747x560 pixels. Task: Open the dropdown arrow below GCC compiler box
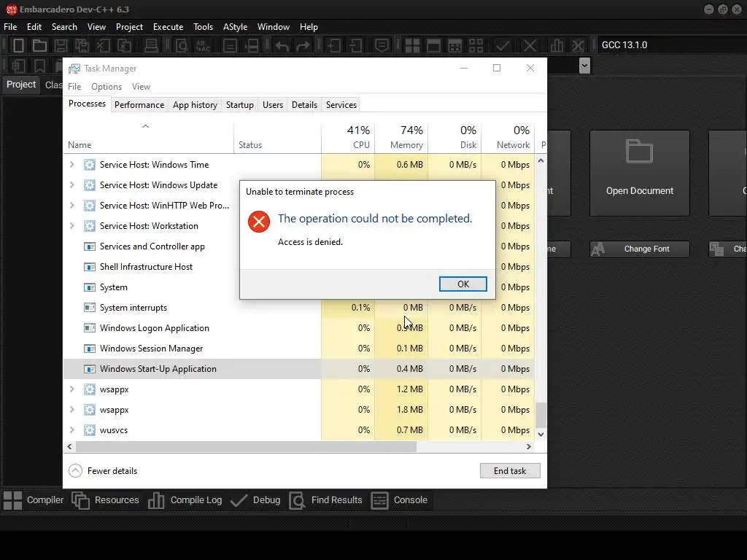coord(584,66)
